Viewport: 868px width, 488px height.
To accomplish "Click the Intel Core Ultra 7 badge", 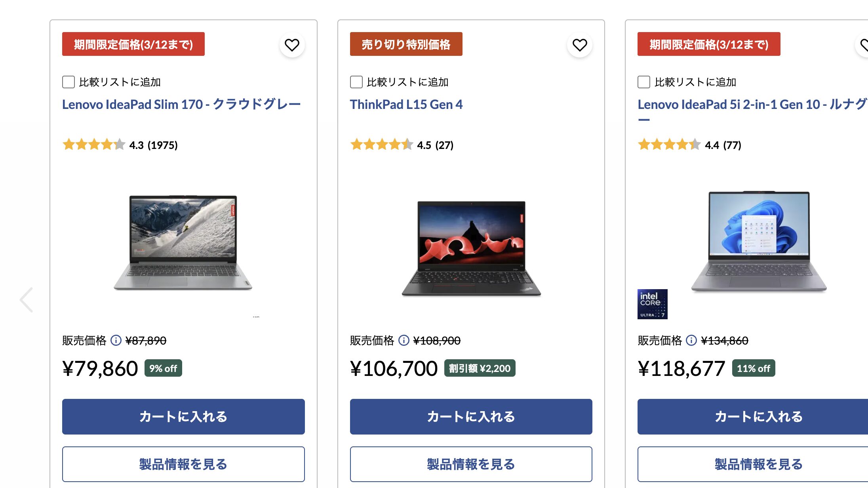I will pos(652,304).
